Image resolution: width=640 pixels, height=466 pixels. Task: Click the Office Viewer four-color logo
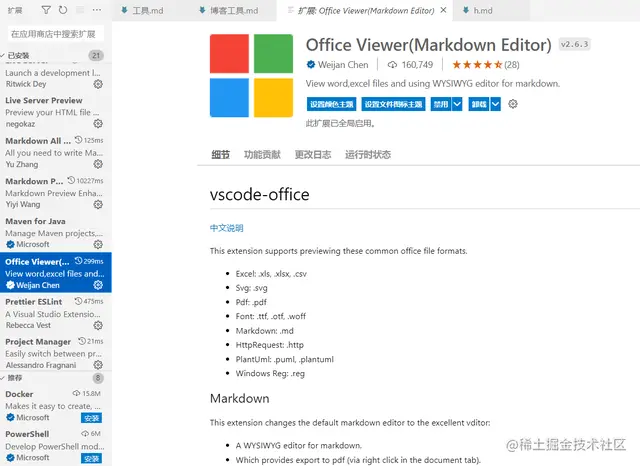251,75
